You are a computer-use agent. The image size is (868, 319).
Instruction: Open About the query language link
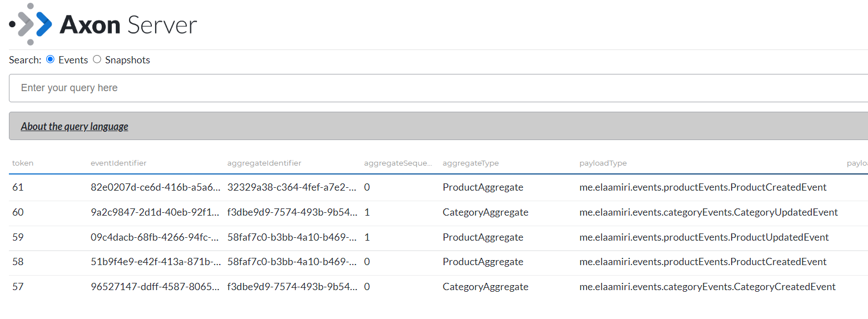[75, 126]
